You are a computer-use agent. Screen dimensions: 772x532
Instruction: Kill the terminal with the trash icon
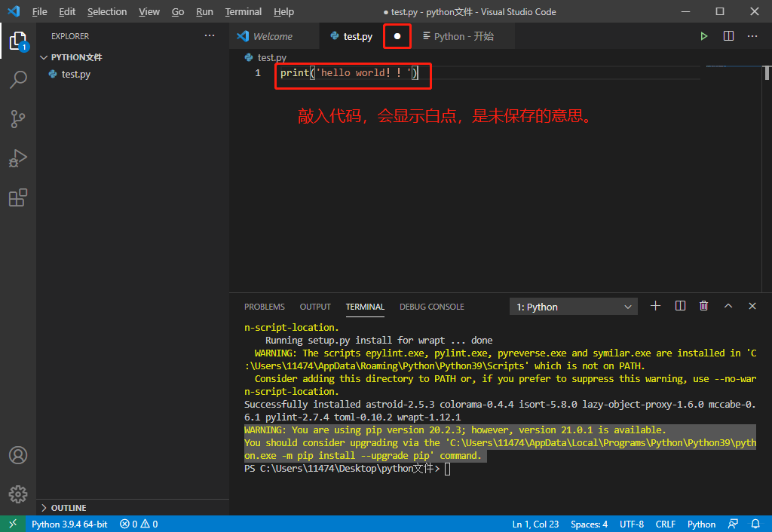click(703, 306)
